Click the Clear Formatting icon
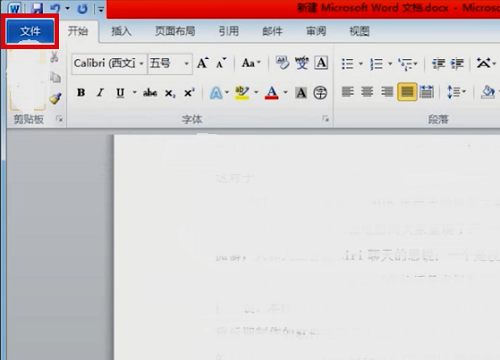Screen dimensions: 500x360 click(282, 63)
